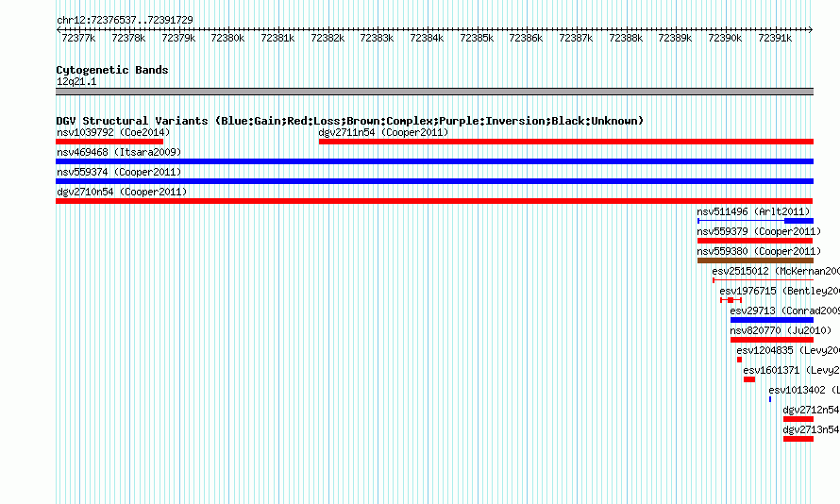Click the red bar under esv1601371
This screenshot has height=504, width=840.
point(749,379)
